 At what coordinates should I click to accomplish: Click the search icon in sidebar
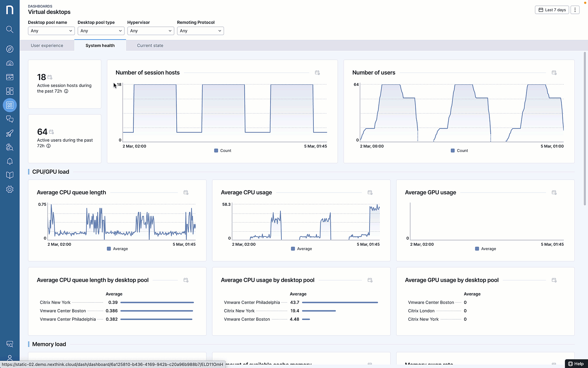tap(10, 30)
